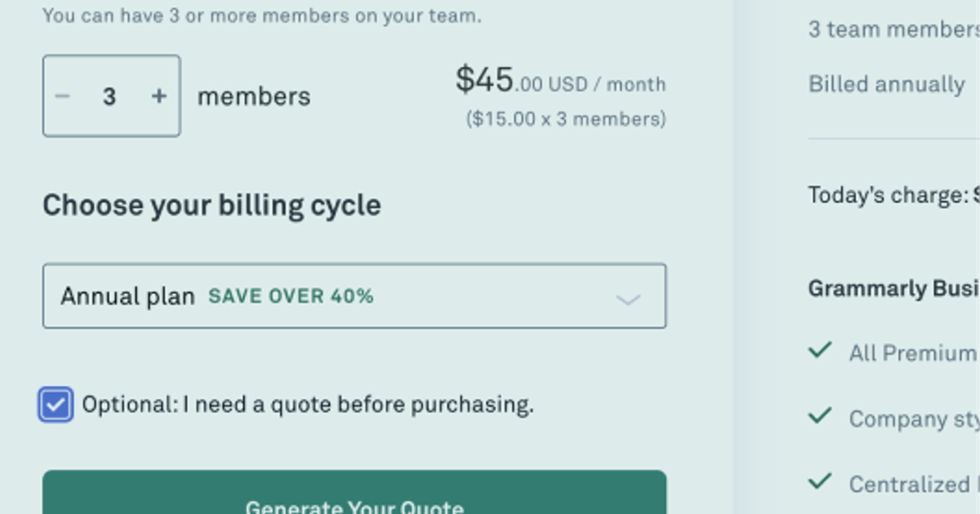Click the members count field showing 3
This screenshot has width=980, height=514.
(x=110, y=95)
